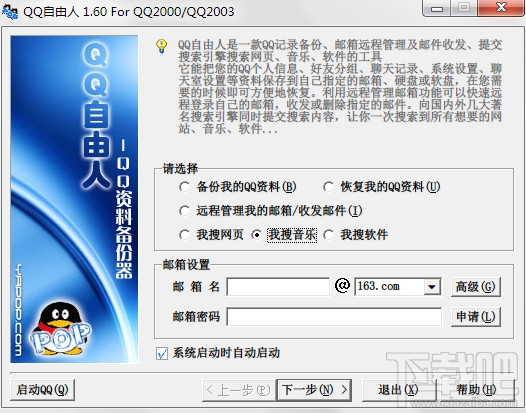Minimize the QQ自由人 window
Viewport: 526px width, 413px height.
pos(437,8)
